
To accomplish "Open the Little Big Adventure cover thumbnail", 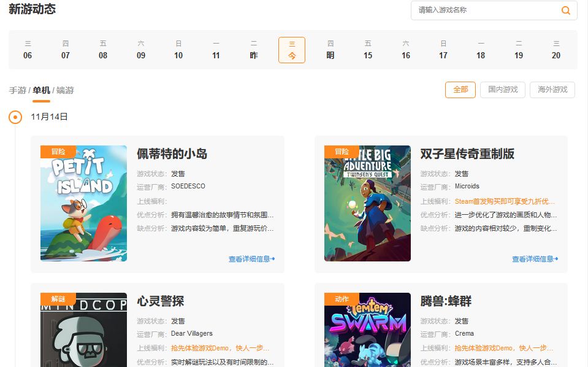I will tap(367, 203).
